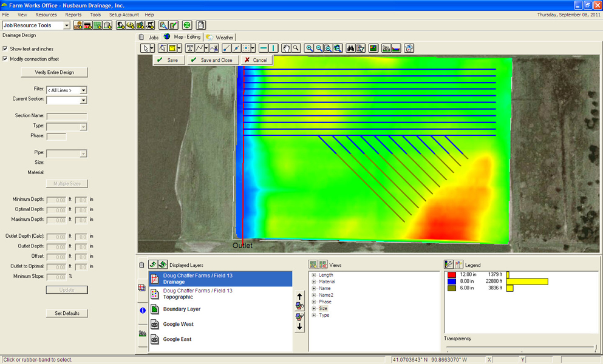603x364 pixels.
Task: Select the pan hand tool
Action: click(x=286, y=48)
